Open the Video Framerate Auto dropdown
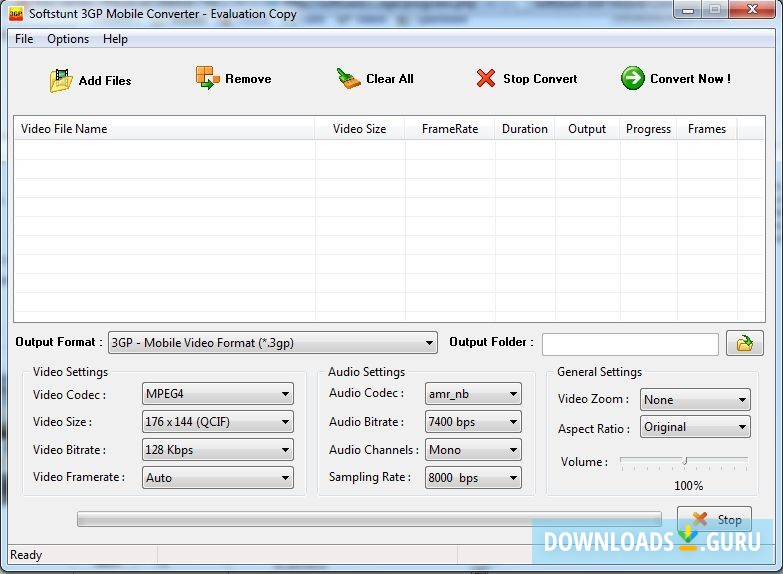This screenshot has width=783, height=574. point(218,478)
